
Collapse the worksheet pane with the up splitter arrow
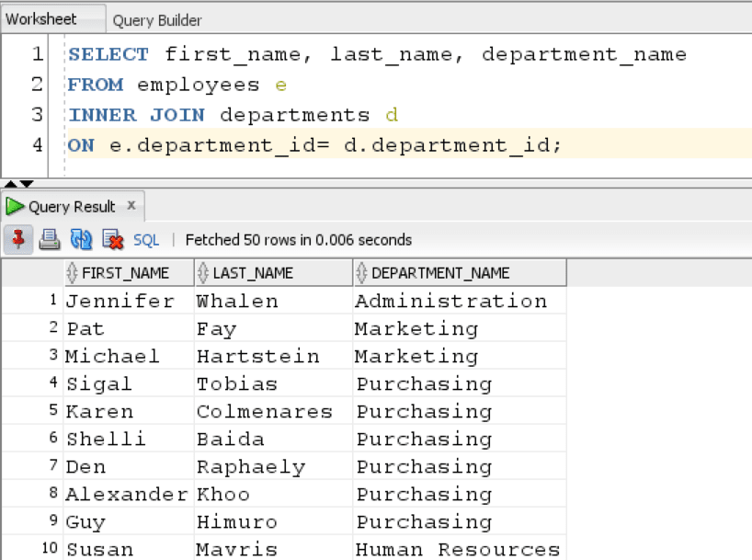pyautogui.click(x=10, y=181)
